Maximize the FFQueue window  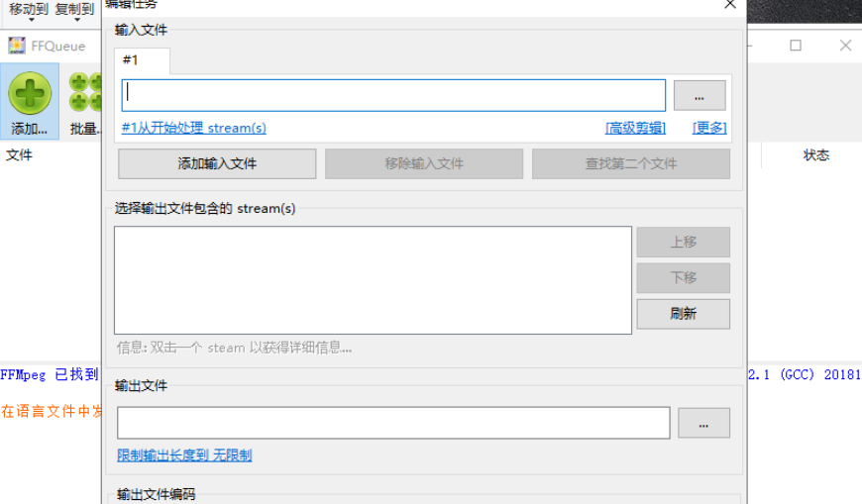point(796,46)
